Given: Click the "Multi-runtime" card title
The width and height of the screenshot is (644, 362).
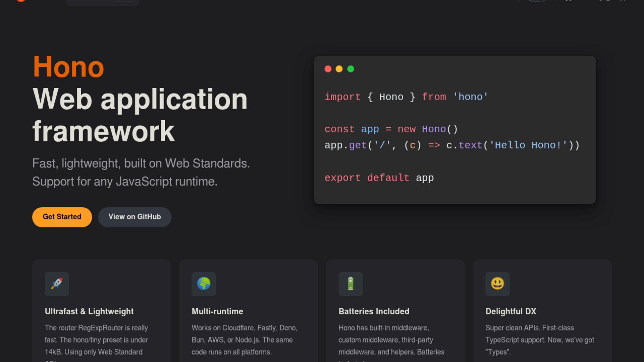Looking at the screenshot, I should pos(217,311).
